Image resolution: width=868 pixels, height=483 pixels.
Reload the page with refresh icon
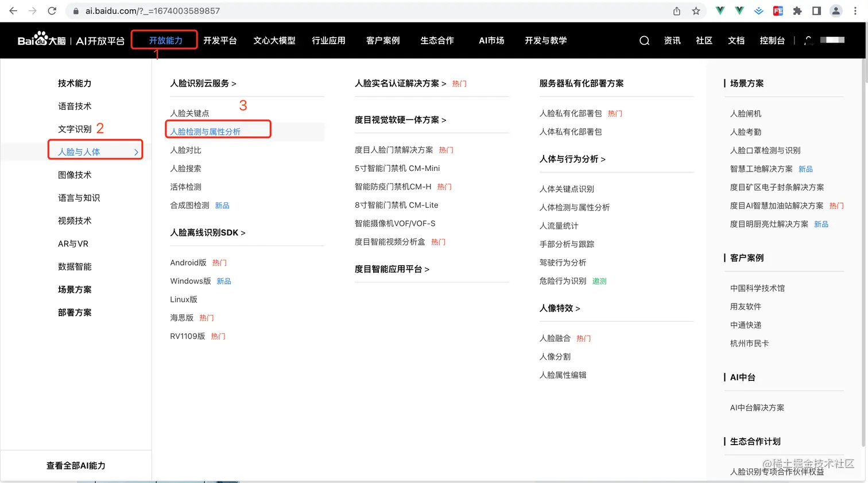point(52,11)
